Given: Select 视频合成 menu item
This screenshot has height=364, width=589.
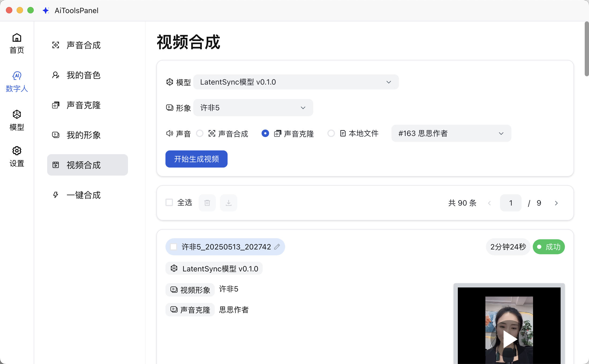Looking at the screenshot, I should (x=87, y=165).
